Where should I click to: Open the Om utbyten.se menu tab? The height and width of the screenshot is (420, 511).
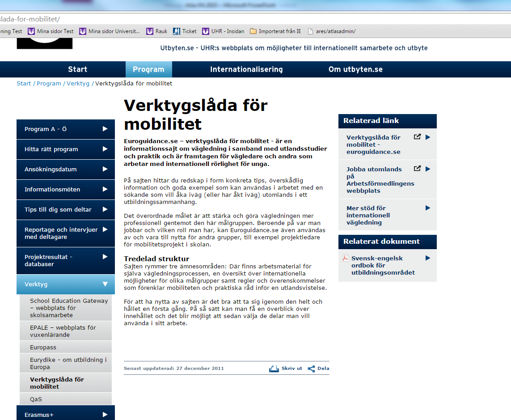pyautogui.click(x=355, y=69)
